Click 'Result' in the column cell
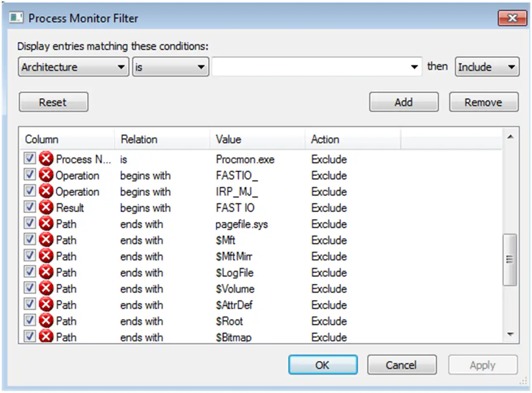 70,208
